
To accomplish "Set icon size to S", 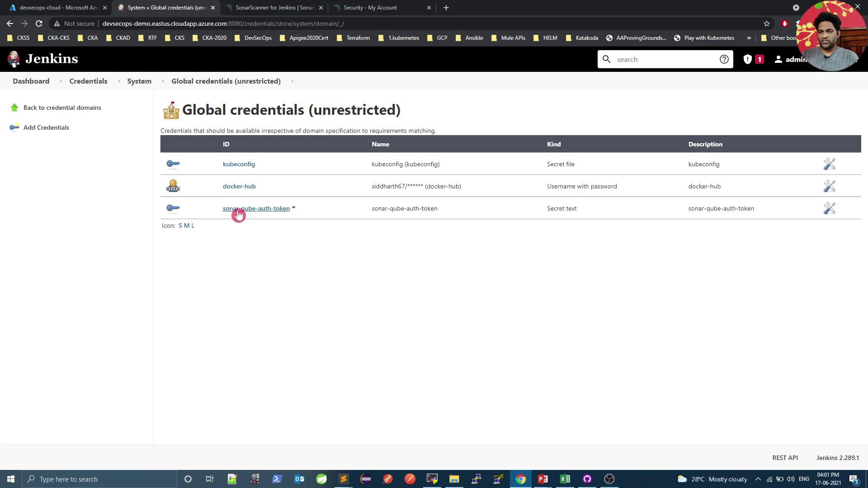I will pyautogui.click(x=180, y=225).
